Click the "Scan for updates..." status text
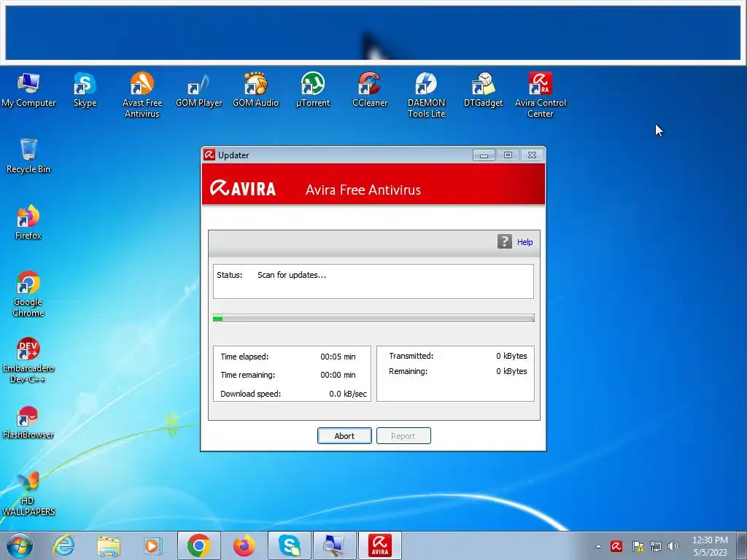The image size is (747, 560). coord(292,275)
